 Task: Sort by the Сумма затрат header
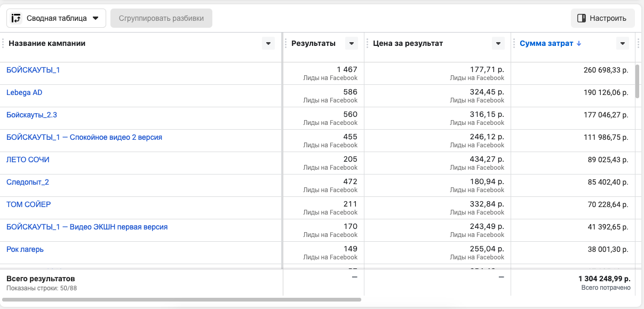coord(546,44)
